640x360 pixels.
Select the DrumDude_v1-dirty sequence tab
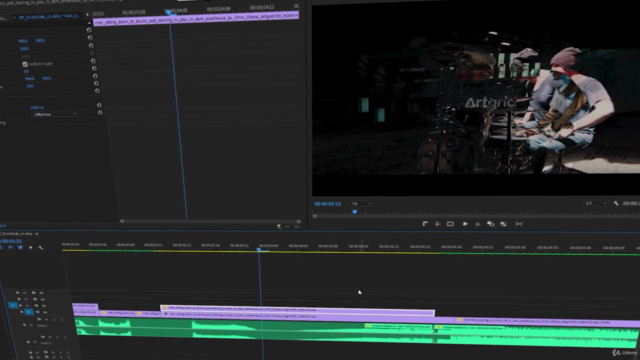[16, 233]
